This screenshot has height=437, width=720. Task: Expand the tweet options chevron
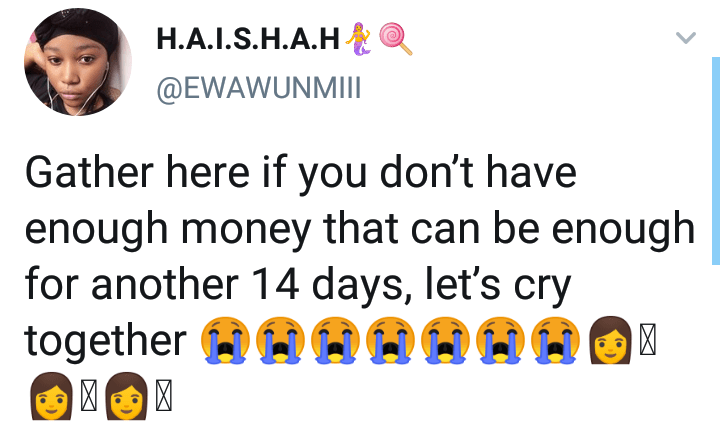click(686, 37)
